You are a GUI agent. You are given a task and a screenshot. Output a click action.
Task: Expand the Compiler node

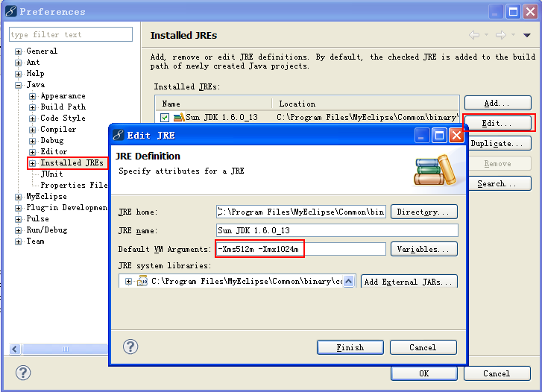point(32,130)
